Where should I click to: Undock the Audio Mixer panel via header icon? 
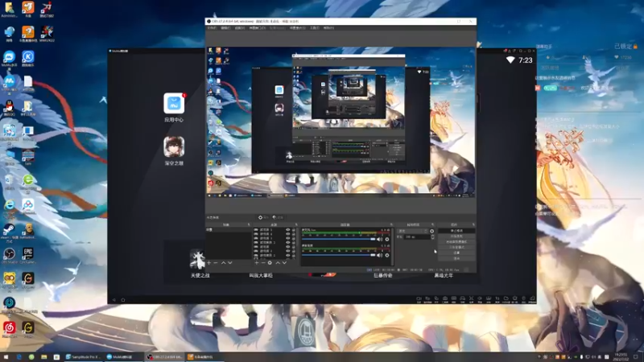pos(391,225)
